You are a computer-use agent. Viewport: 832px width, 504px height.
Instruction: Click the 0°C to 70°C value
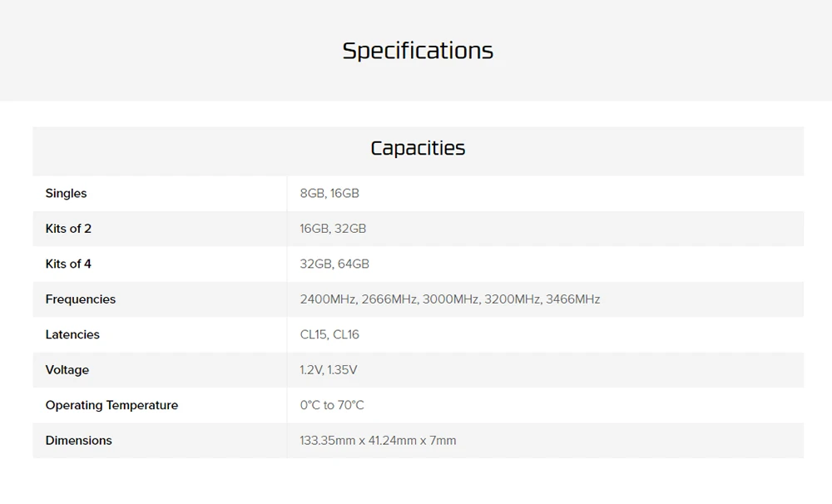[332, 406]
